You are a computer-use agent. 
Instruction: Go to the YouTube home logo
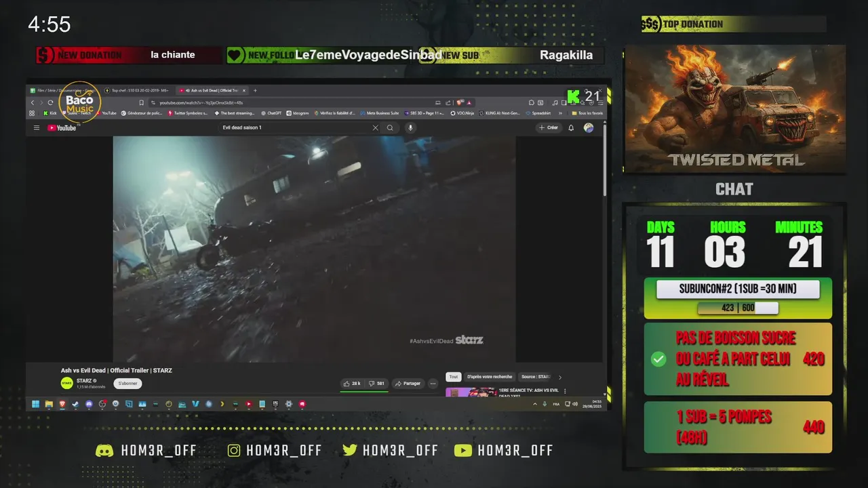pos(62,127)
